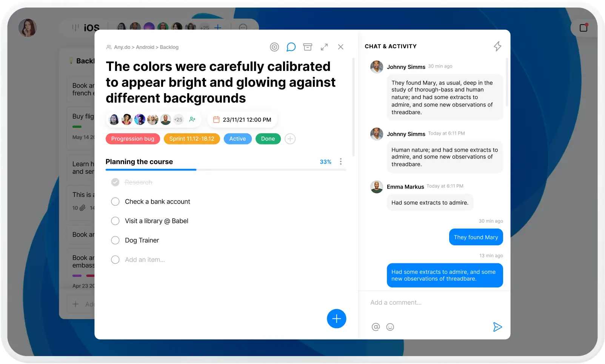Uncheck the completed Research subtask

coord(115,183)
